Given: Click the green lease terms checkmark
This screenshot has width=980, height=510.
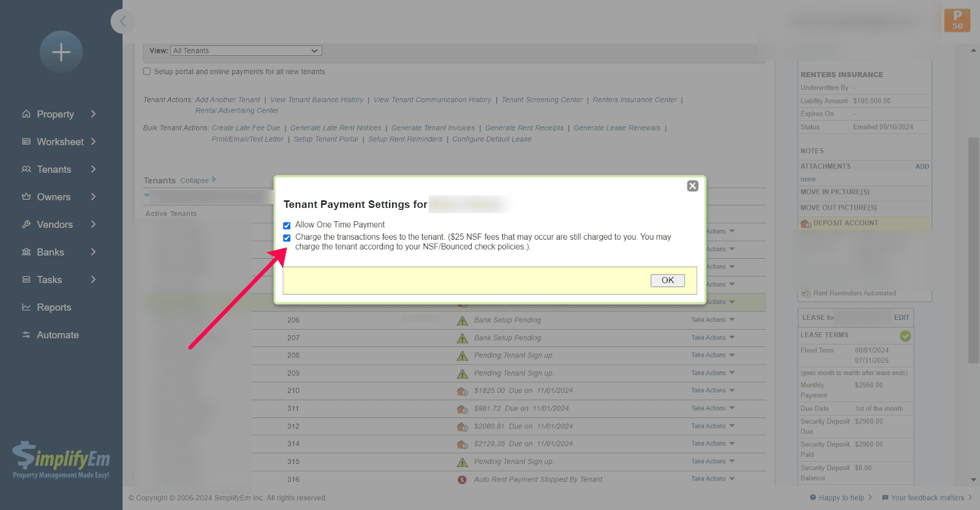Looking at the screenshot, I should point(905,336).
